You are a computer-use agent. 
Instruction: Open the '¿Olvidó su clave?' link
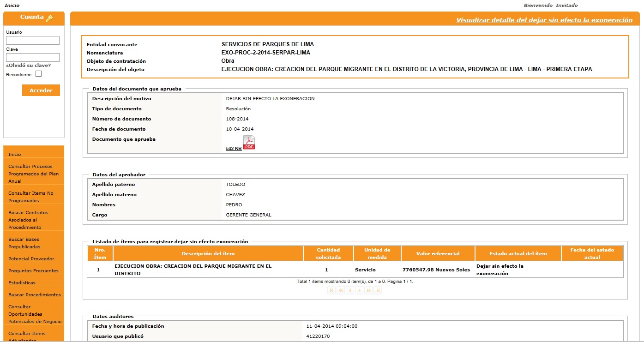[x=29, y=66]
